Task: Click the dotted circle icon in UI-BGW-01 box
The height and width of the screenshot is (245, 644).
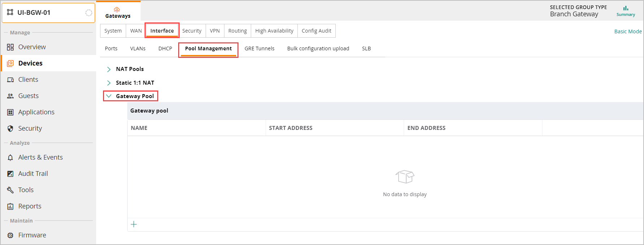Action: pos(89,13)
